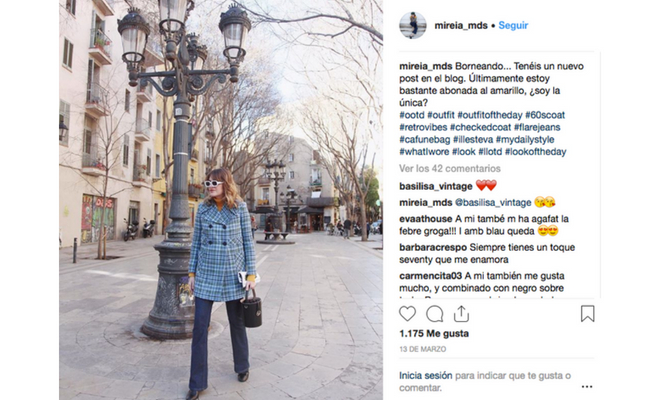The image size is (660, 400).
Task: Open the three-dots more options menu
Action: point(587,387)
